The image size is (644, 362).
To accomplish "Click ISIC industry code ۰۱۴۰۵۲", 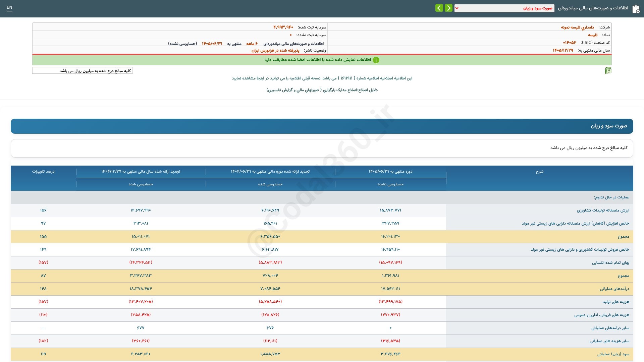I will click(570, 43).
